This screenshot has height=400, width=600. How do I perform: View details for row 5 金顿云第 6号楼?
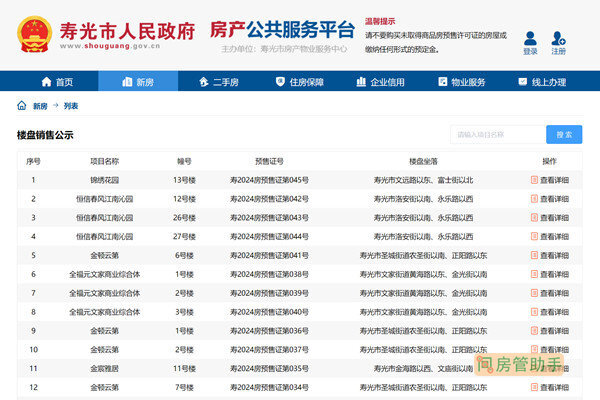click(550, 255)
